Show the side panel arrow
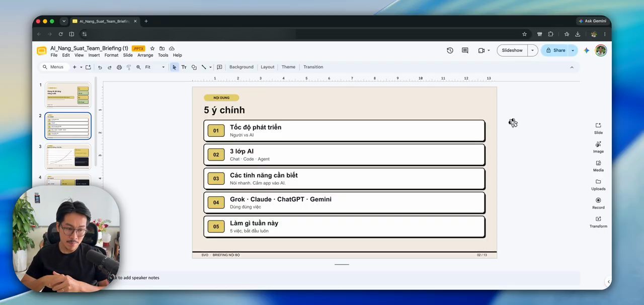This screenshot has height=305, width=644. coord(609,282)
